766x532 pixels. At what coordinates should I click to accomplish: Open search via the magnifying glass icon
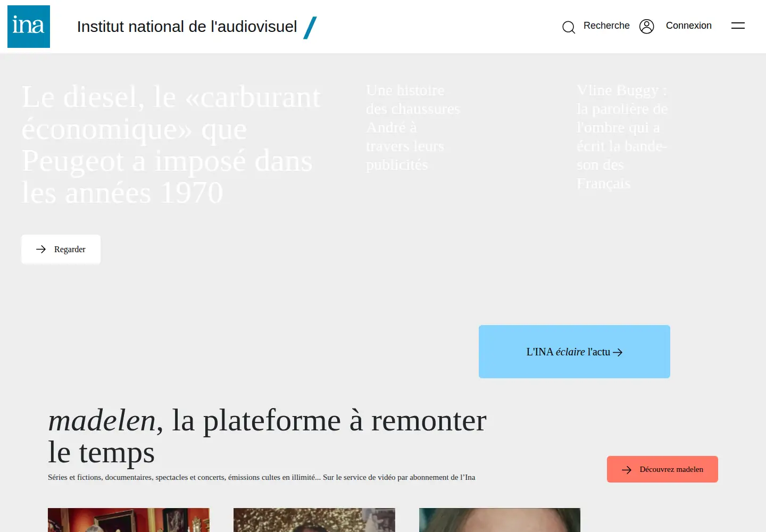(569, 27)
